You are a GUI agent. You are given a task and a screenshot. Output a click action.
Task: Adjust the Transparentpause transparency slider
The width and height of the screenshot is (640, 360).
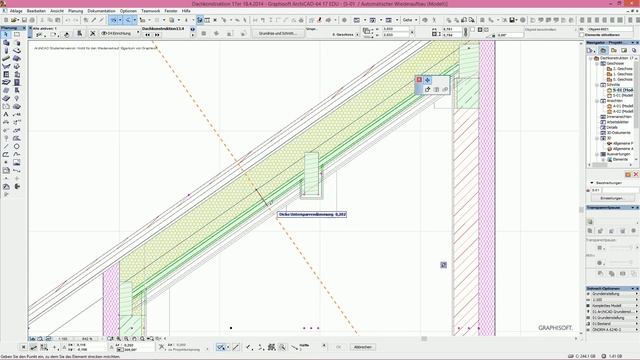point(620,247)
